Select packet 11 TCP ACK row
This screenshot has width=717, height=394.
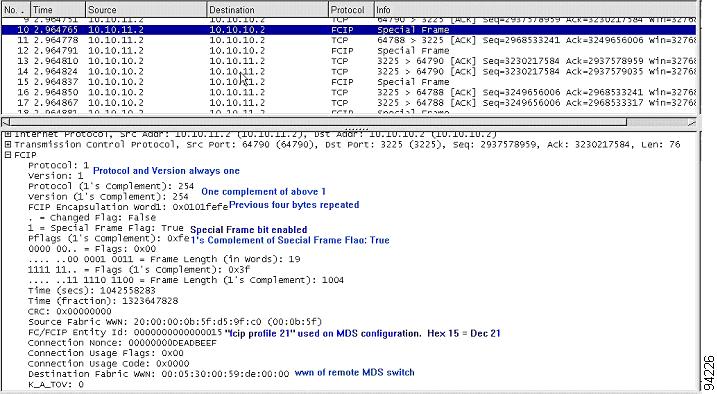(348, 40)
